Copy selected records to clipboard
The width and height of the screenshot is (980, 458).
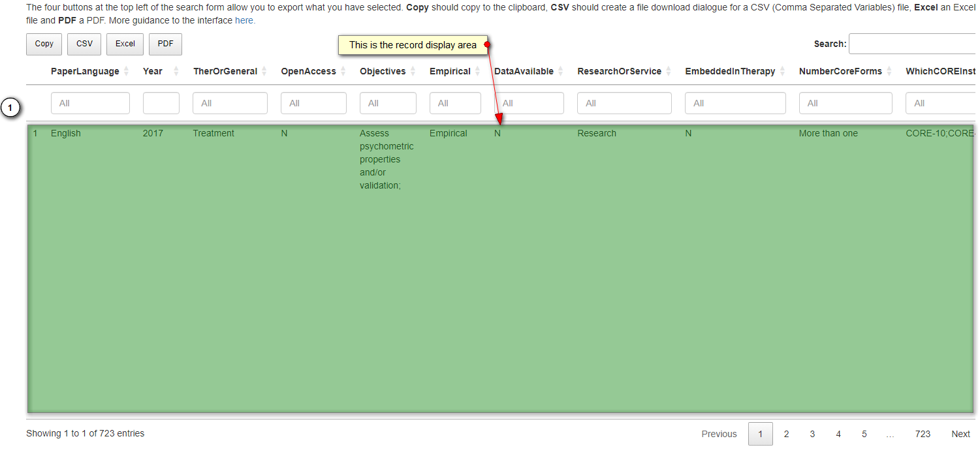44,44
